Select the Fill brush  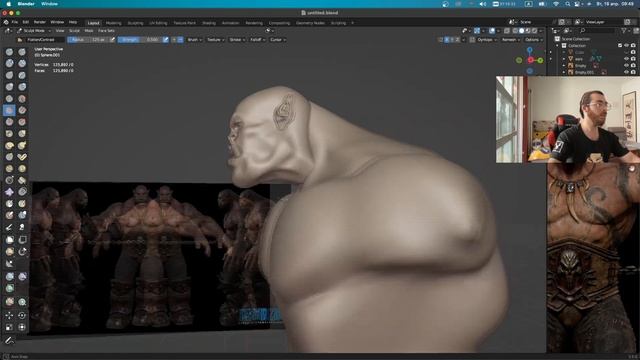(22, 110)
